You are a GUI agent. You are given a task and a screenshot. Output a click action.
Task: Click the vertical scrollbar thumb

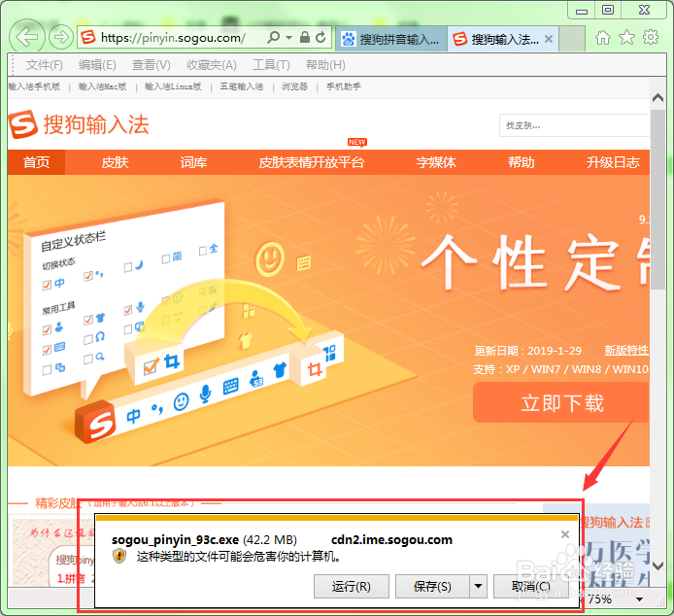pyautogui.click(x=657, y=199)
